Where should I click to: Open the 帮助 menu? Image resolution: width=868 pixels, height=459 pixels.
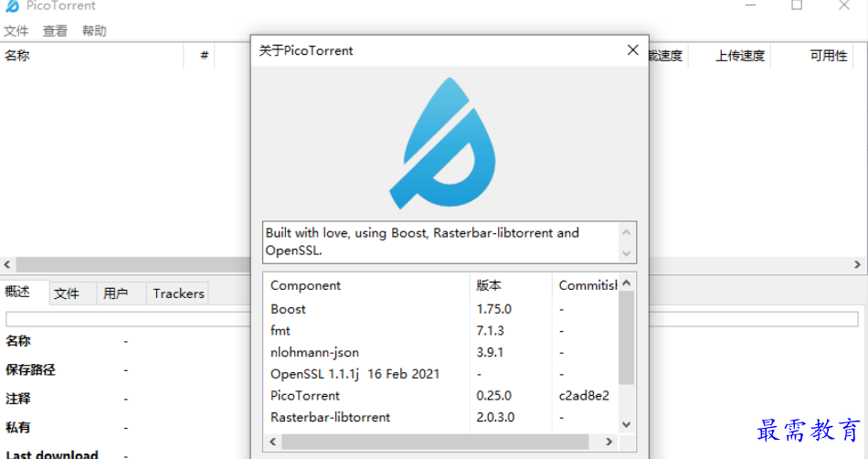(x=94, y=31)
